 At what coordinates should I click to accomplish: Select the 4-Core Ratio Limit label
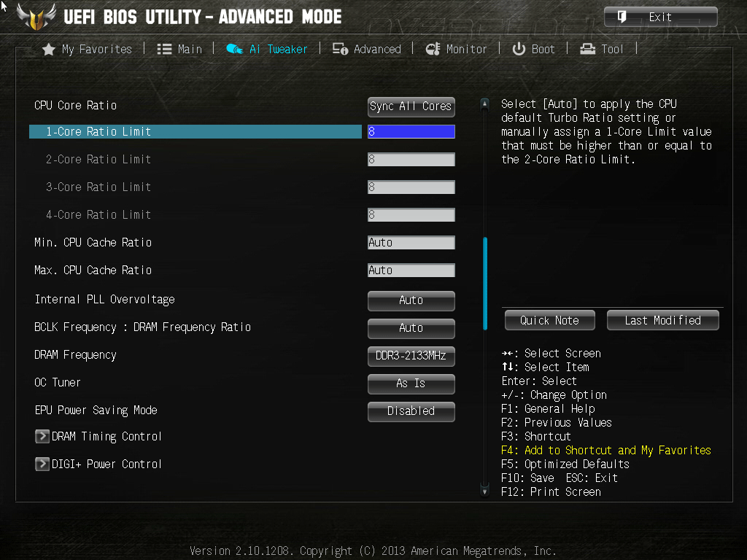(x=98, y=215)
